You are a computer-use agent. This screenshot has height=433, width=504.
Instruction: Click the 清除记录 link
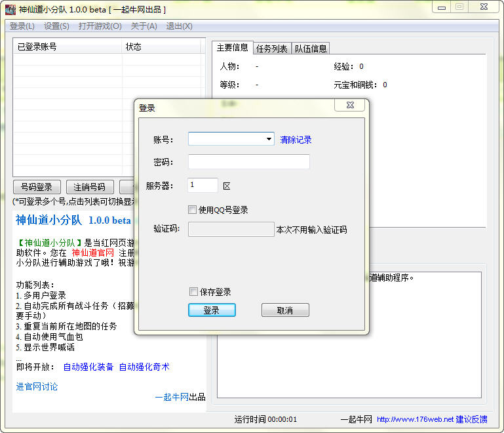(296, 140)
